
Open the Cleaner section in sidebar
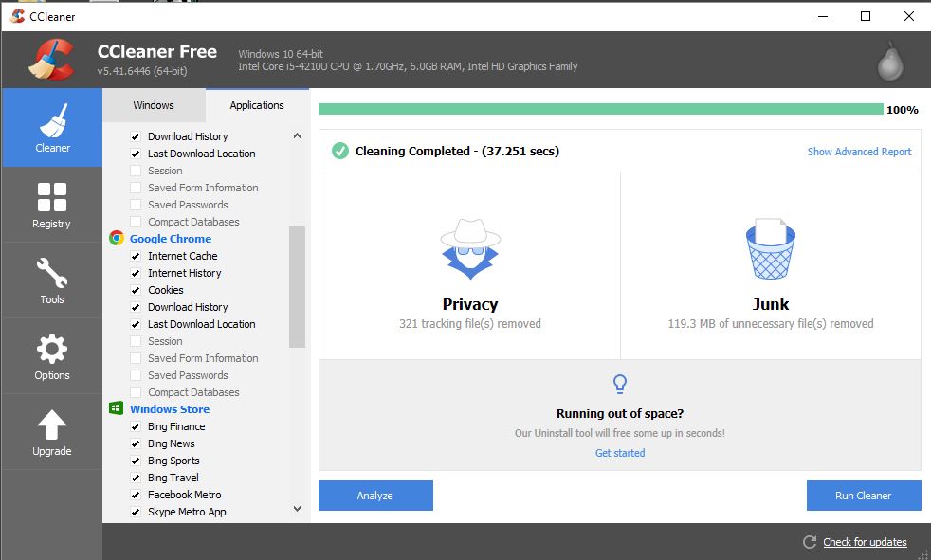pos(52,128)
